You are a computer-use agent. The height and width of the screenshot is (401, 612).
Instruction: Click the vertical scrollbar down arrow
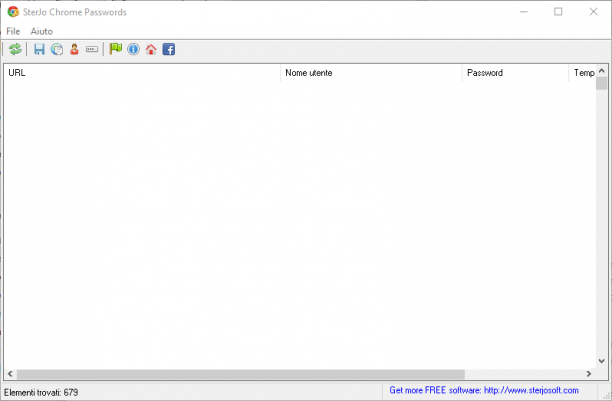pyautogui.click(x=601, y=361)
